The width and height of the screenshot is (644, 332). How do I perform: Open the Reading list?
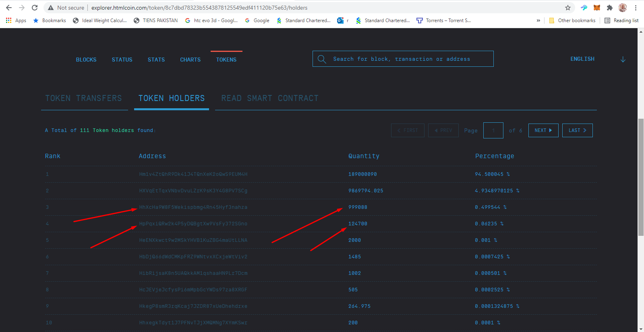(622, 21)
